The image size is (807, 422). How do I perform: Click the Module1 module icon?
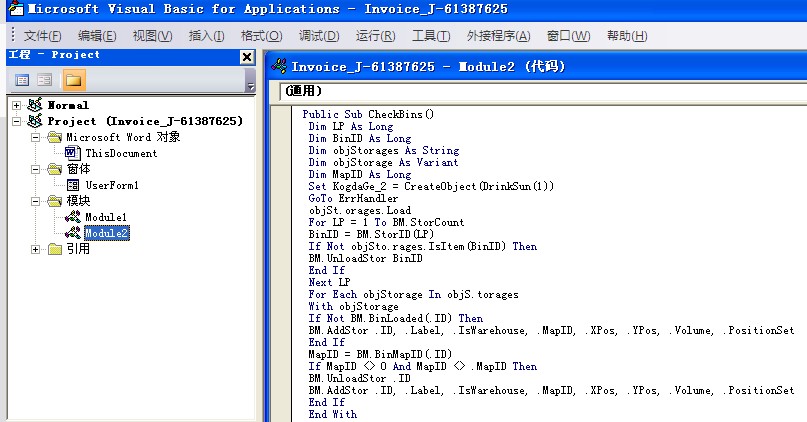click(73, 217)
